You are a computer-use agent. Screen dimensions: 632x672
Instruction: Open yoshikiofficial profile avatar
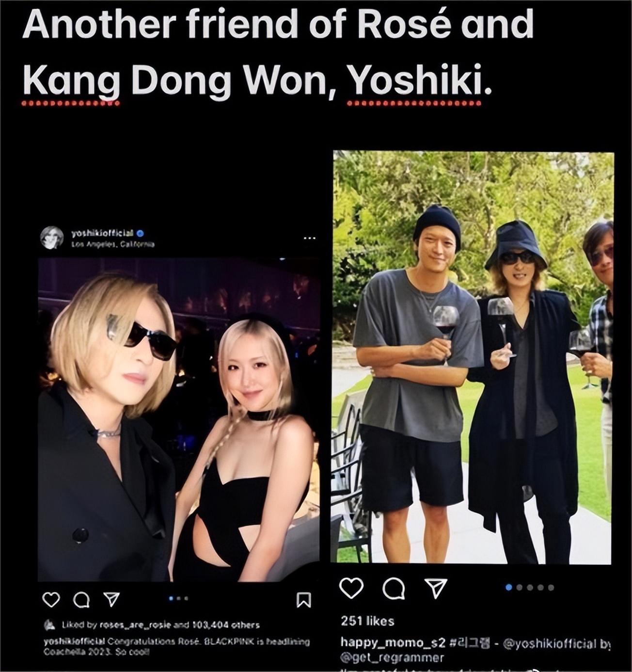coord(51,238)
